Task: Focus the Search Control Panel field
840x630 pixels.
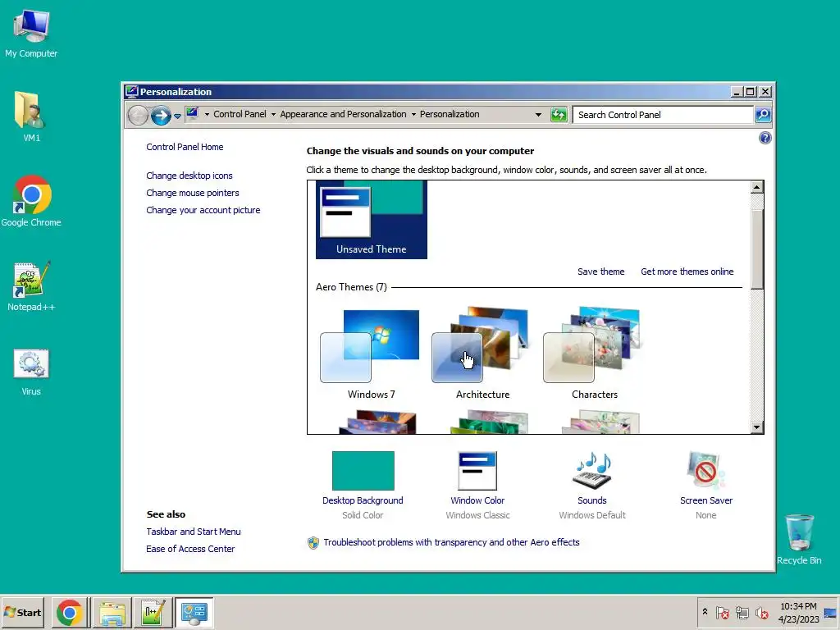Action: [x=663, y=115]
